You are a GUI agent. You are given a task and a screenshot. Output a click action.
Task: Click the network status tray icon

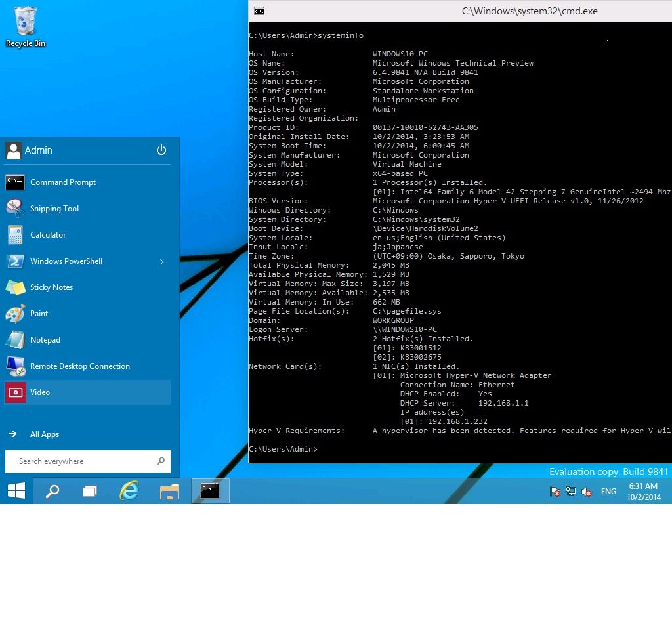(571, 492)
